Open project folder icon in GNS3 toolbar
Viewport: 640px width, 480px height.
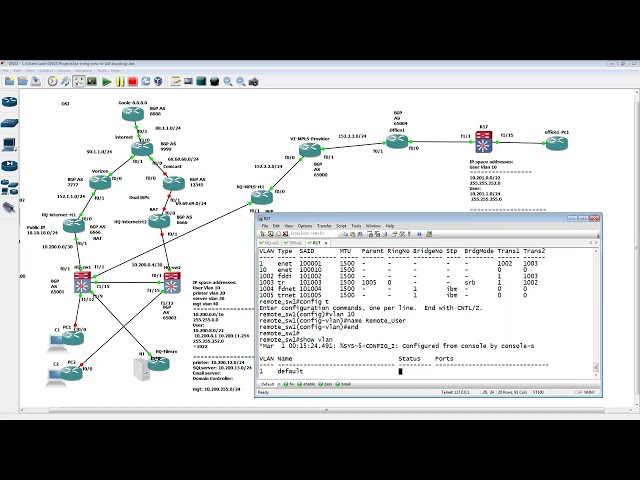pyautogui.click(x=22, y=82)
